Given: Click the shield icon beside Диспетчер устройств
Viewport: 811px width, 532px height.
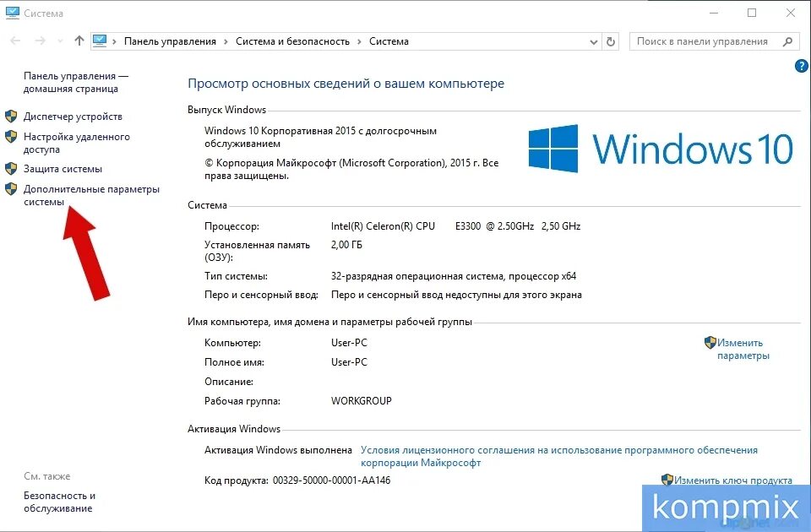Looking at the screenshot, I should [x=11, y=116].
